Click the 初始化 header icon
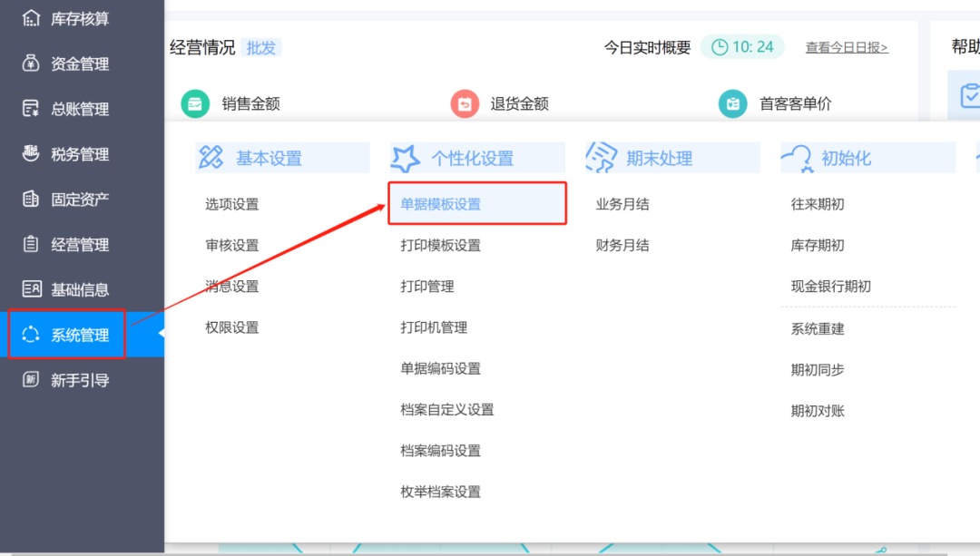 click(797, 159)
